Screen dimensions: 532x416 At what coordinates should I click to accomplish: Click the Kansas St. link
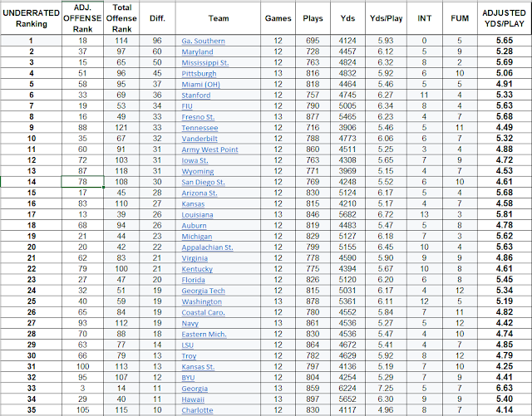pyautogui.click(x=198, y=366)
